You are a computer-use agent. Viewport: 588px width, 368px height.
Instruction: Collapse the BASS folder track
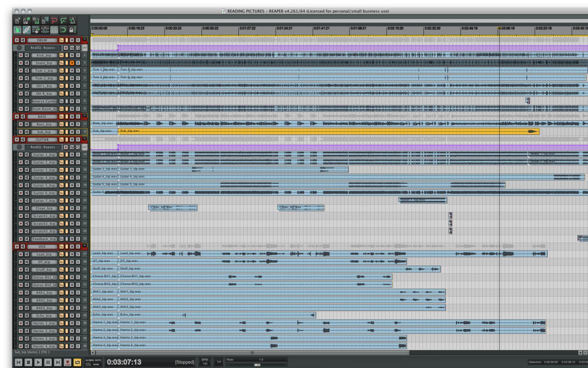[85, 116]
